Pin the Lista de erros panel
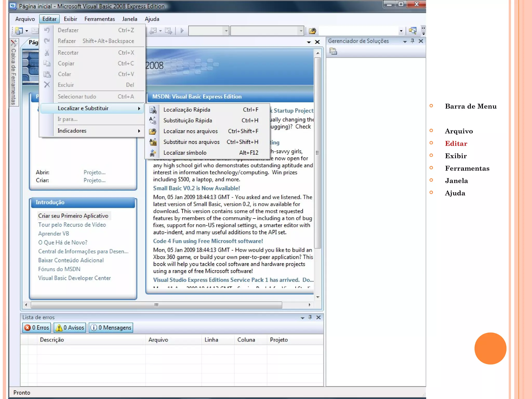 310,317
